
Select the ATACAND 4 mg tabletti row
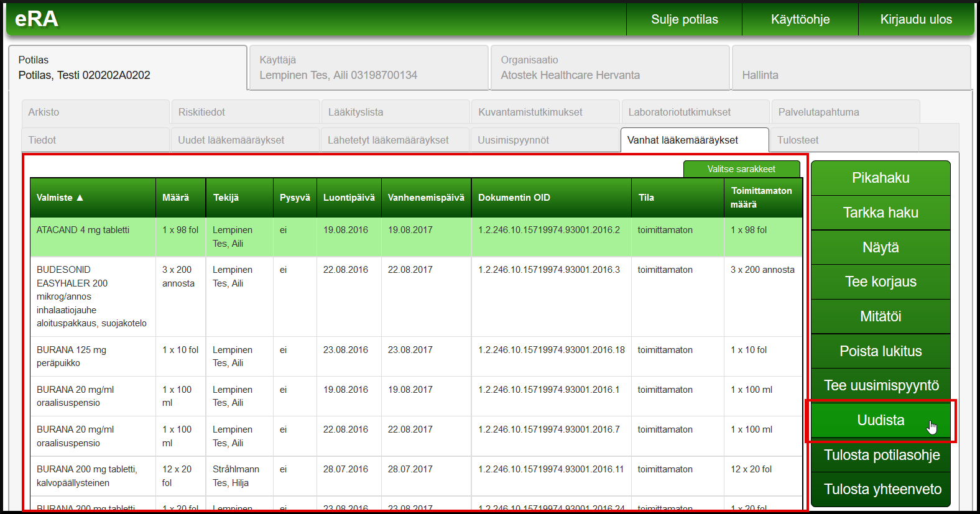pos(416,237)
